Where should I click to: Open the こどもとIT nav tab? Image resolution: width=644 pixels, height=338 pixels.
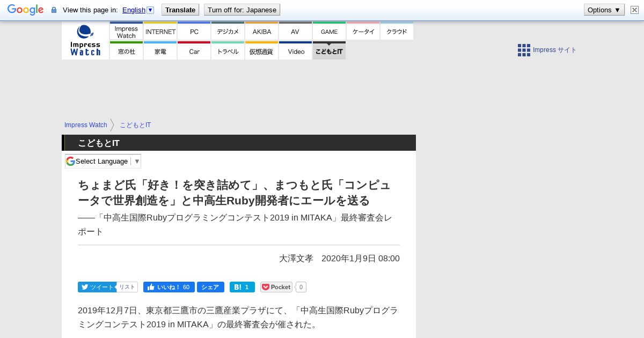tap(329, 51)
